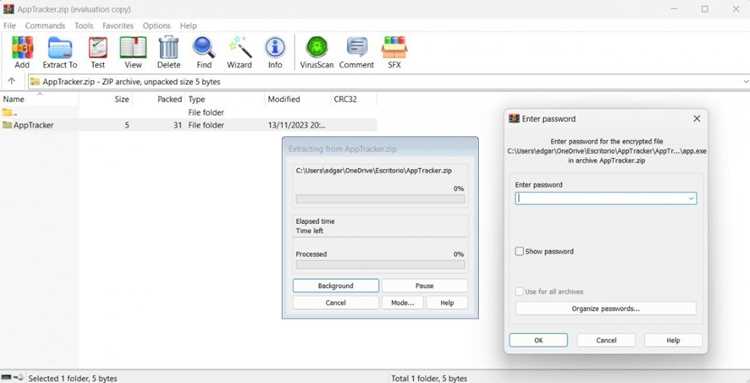Viewport: 750px width, 383px height.
Task: Sort file list by Packed column
Action: [x=170, y=99]
